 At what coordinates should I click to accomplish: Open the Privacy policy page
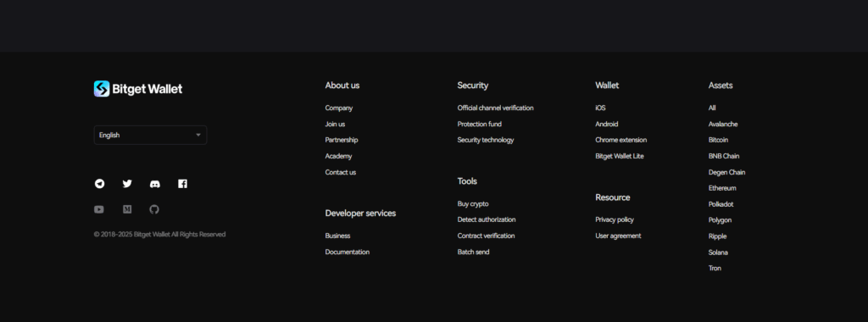click(x=615, y=219)
